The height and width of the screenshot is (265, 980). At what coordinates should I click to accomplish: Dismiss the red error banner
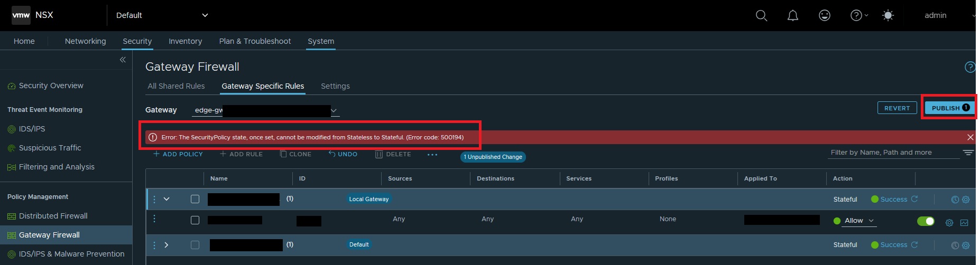[970, 137]
